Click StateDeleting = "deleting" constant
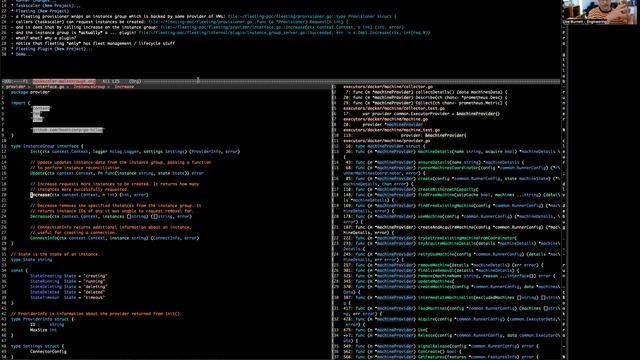 click(69, 287)
